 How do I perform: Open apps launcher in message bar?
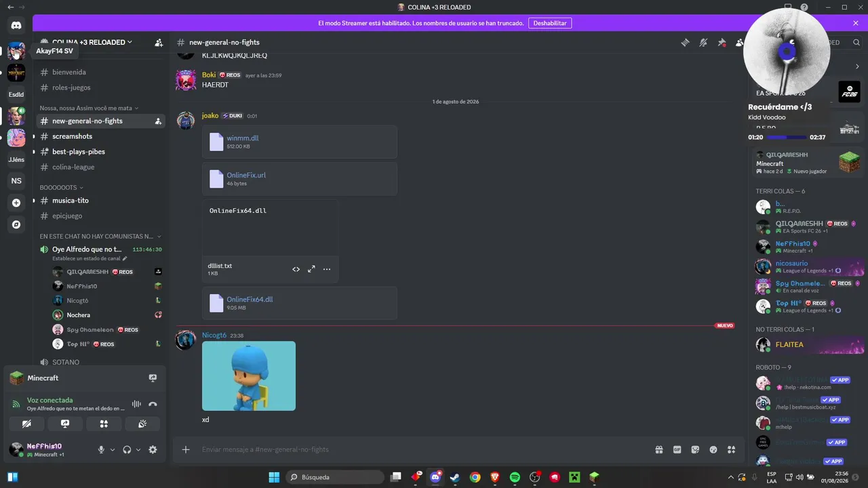(x=732, y=449)
